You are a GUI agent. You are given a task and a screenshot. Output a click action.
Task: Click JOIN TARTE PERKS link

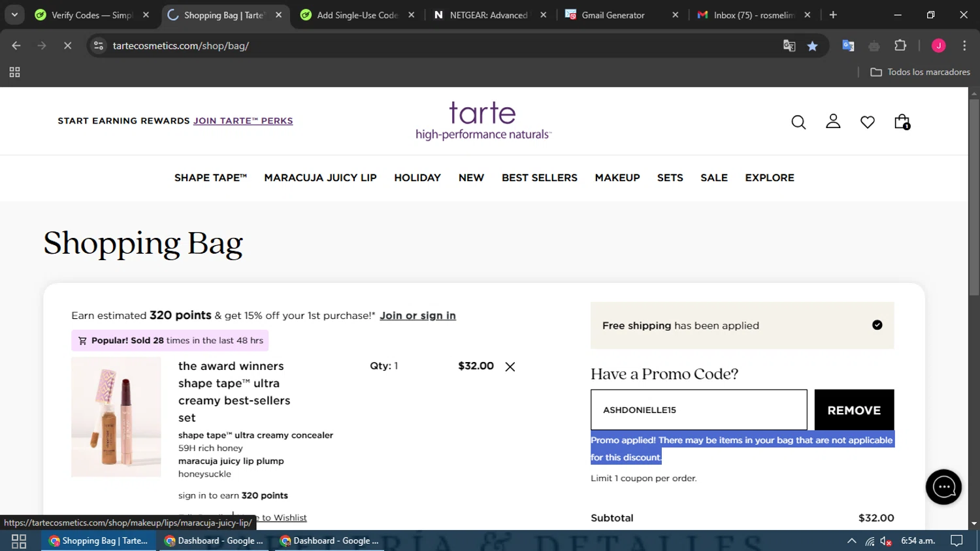(243, 121)
